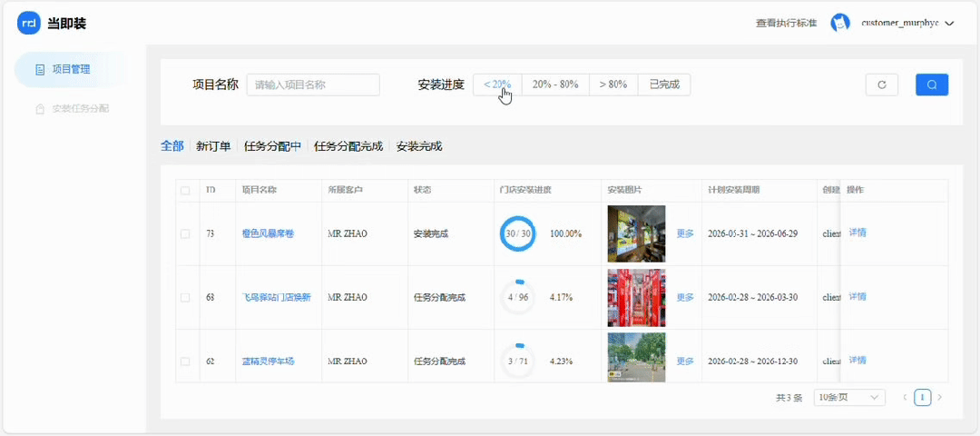980x436 pixels.
Task: Check the row checkbox for ID 73
Action: click(185, 233)
